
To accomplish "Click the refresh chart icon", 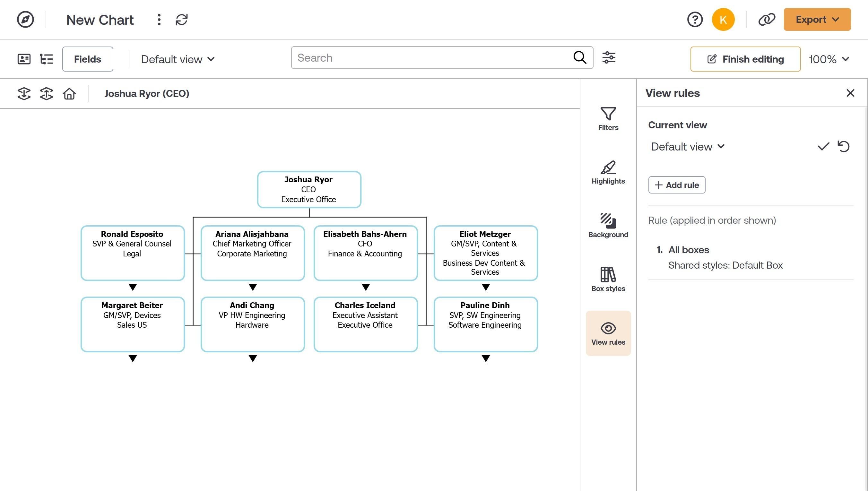I will point(181,20).
